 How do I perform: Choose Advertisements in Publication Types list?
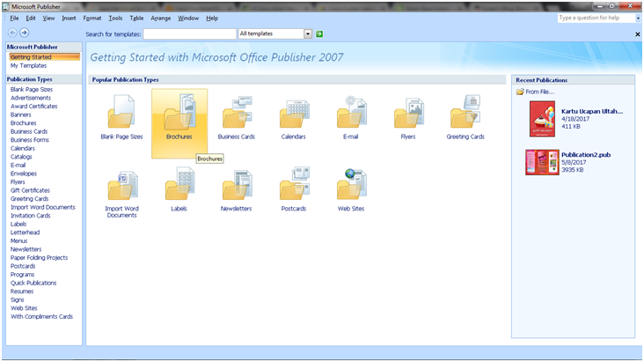(31, 98)
